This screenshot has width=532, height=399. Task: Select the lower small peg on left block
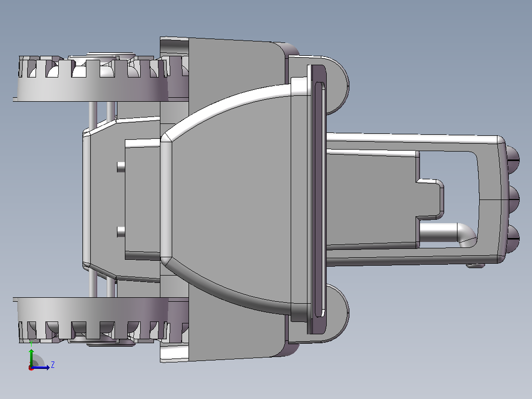coord(121,232)
